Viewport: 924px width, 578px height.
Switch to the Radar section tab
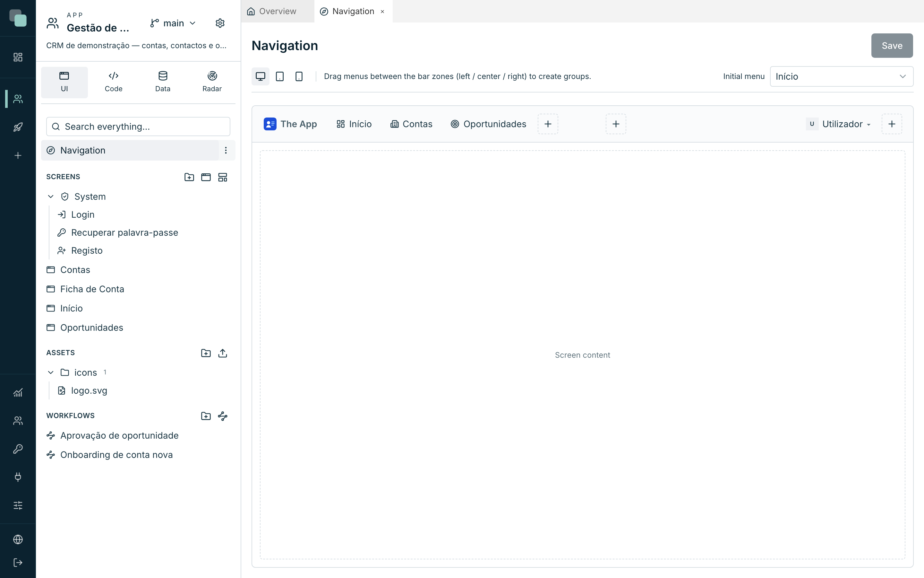(212, 82)
